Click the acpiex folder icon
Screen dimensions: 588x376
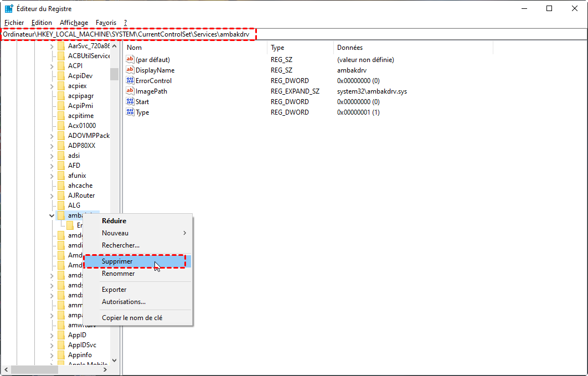[x=61, y=86]
